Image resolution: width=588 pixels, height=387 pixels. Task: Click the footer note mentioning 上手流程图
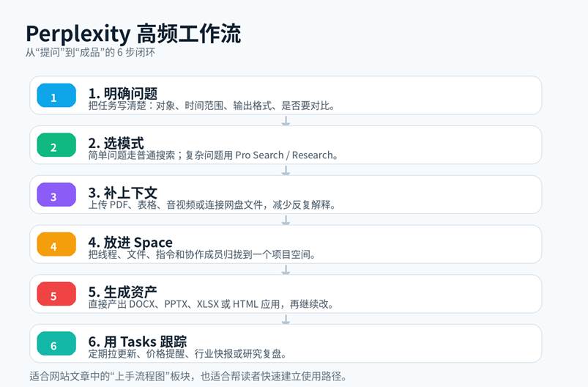click(x=187, y=377)
